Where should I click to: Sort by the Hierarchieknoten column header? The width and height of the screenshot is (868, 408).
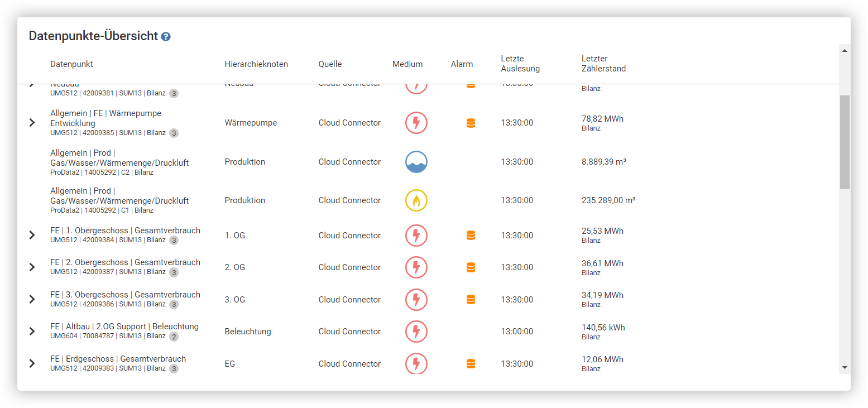(x=256, y=64)
